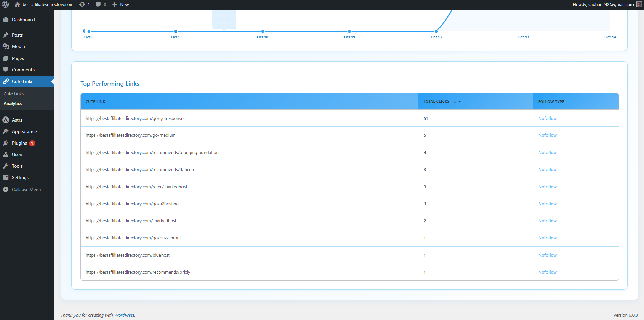Click the WordPress logo in the top bar

coord(6,4)
